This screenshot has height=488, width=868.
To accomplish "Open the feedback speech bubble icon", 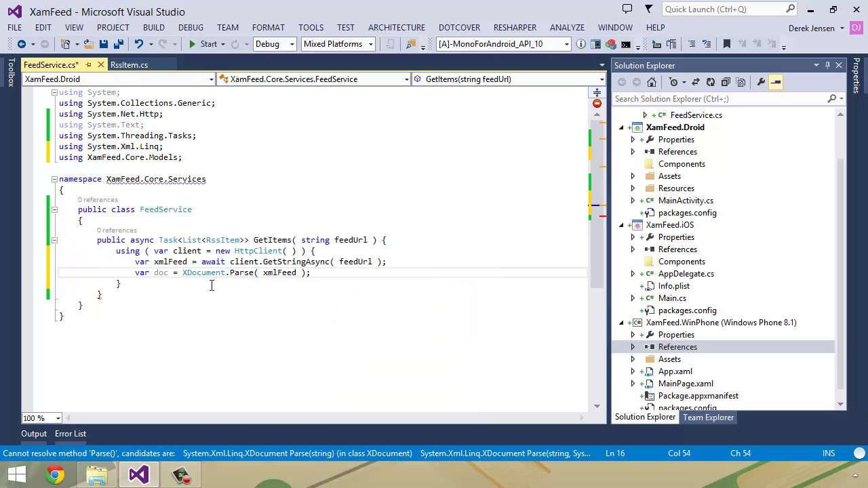I will coord(627,9).
